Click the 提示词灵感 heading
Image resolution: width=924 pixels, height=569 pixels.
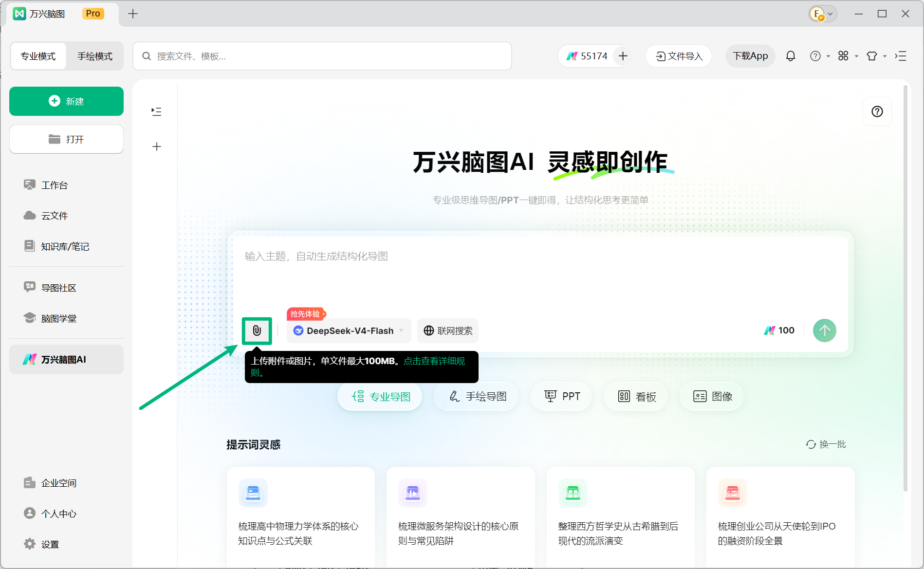254,444
